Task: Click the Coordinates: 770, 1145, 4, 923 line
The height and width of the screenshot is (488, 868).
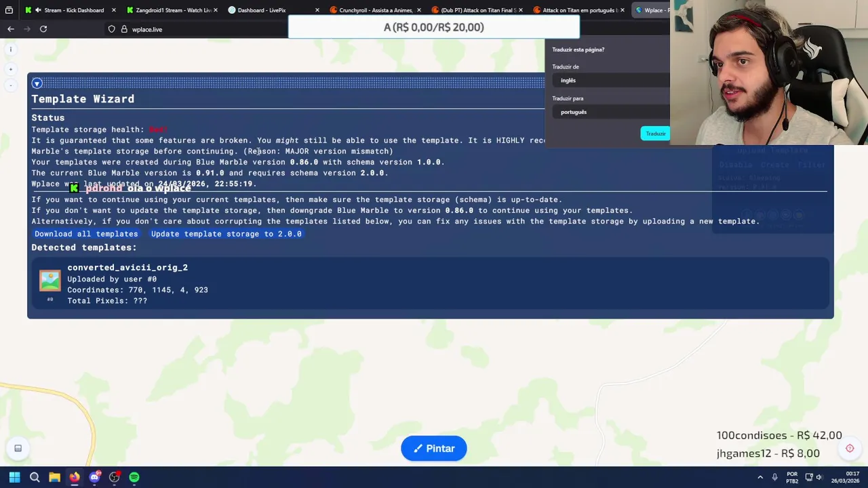Action: click(138, 290)
